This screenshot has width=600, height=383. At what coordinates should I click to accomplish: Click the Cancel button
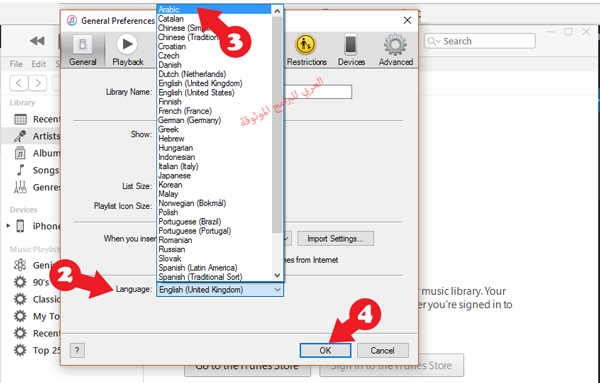point(382,350)
